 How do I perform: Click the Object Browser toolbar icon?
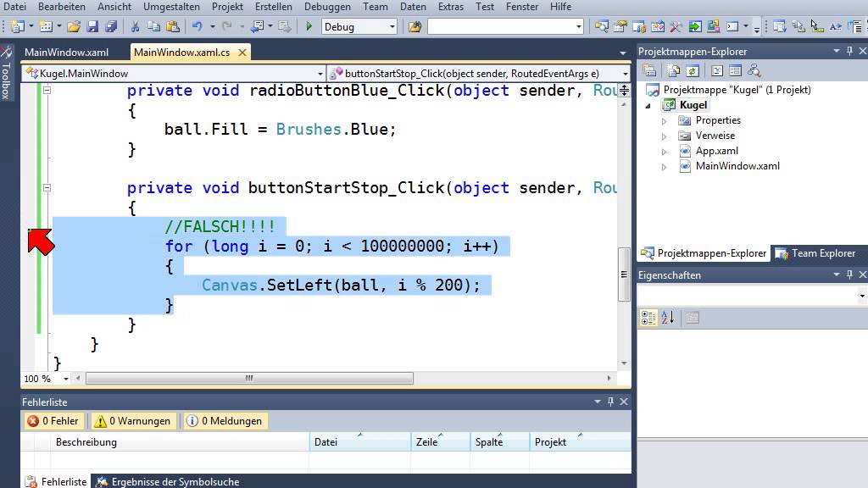639,26
